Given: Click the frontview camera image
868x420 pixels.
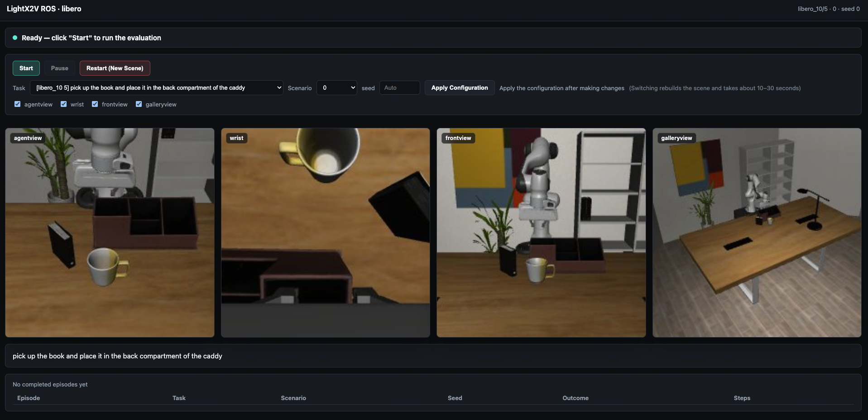Looking at the screenshot, I should click(541, 232).
